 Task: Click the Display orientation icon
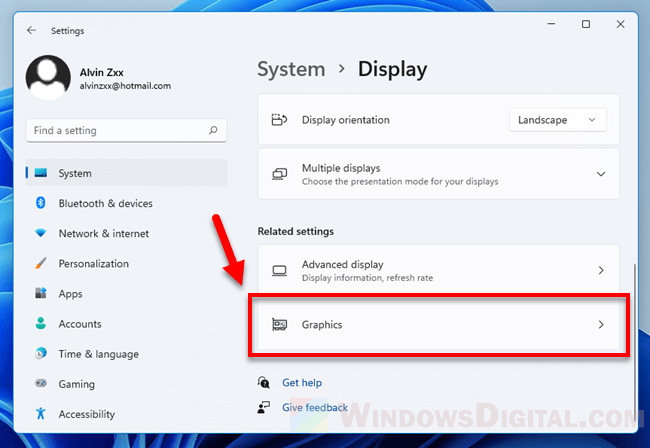click(279, 120)
